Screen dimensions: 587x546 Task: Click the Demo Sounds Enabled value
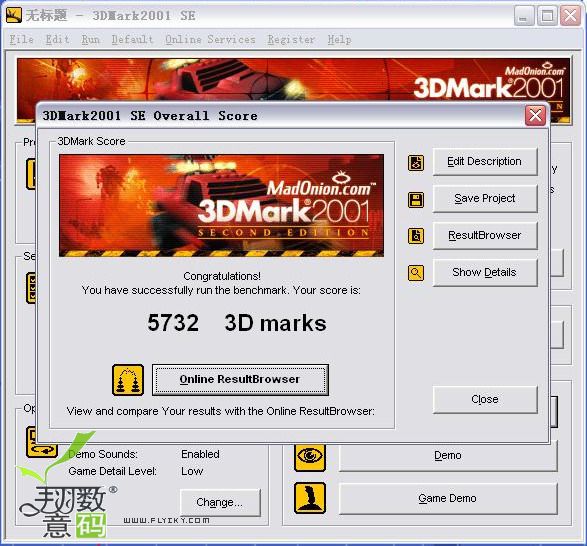tap(200, 454)
